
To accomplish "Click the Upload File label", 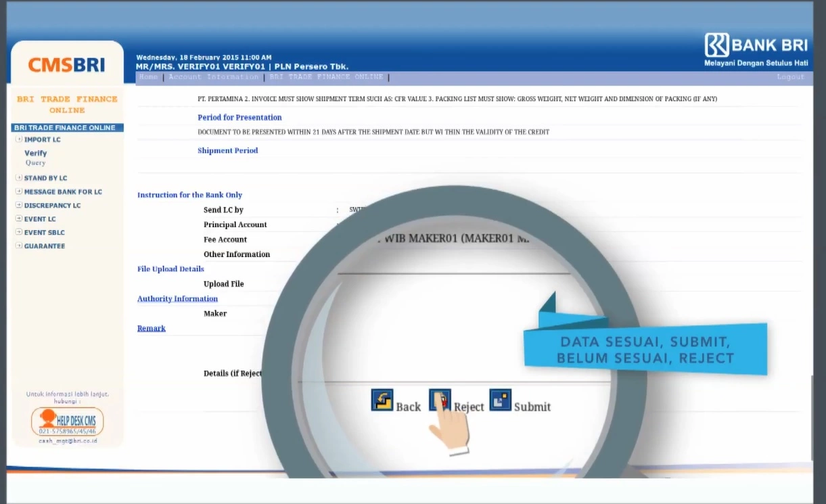I will (224, 284).
